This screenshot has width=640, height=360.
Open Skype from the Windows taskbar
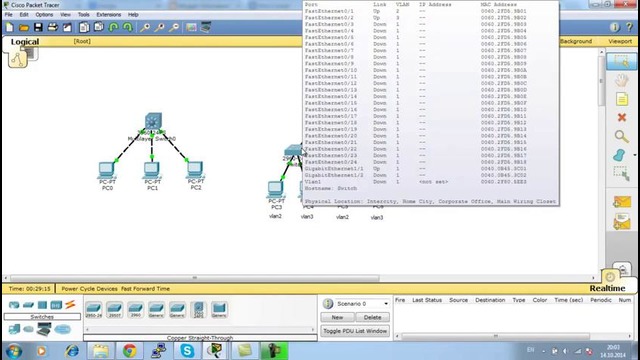tap(187, 351)
